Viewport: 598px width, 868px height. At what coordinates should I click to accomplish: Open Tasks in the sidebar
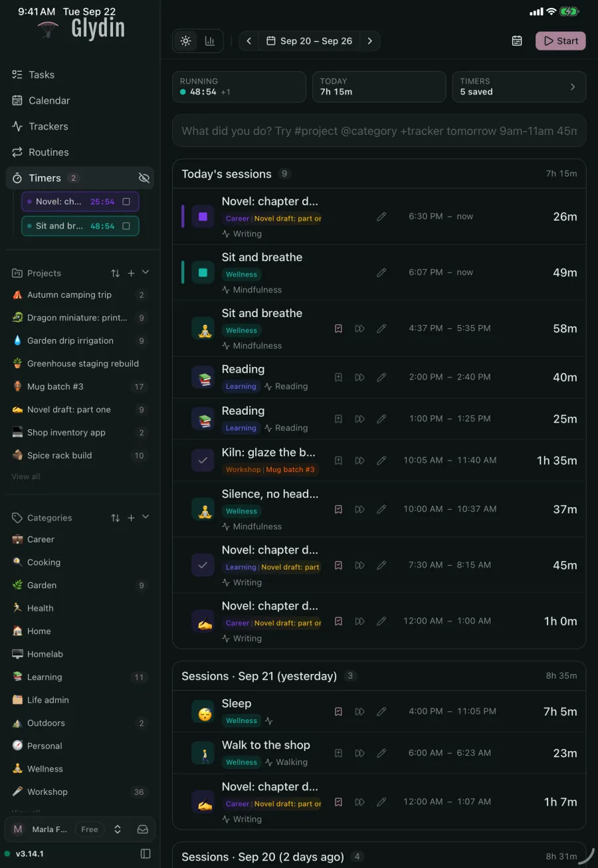(80, 74)
